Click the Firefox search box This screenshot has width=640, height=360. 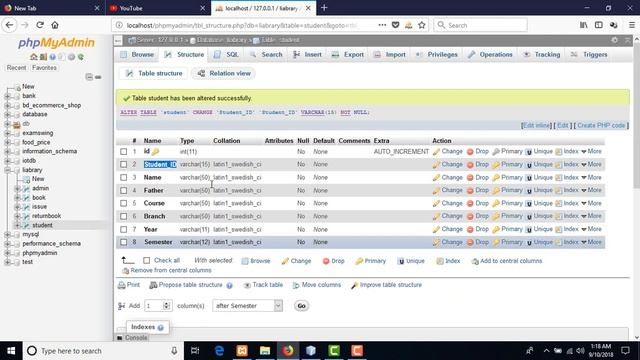pyautogui.click(x=480, y=25)
